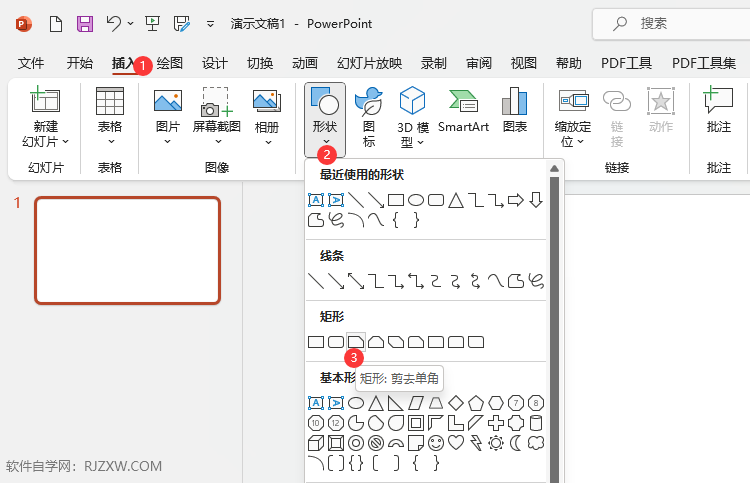
Task: Select the down arrow in recent shapes
Action: [x=536, y=200]
